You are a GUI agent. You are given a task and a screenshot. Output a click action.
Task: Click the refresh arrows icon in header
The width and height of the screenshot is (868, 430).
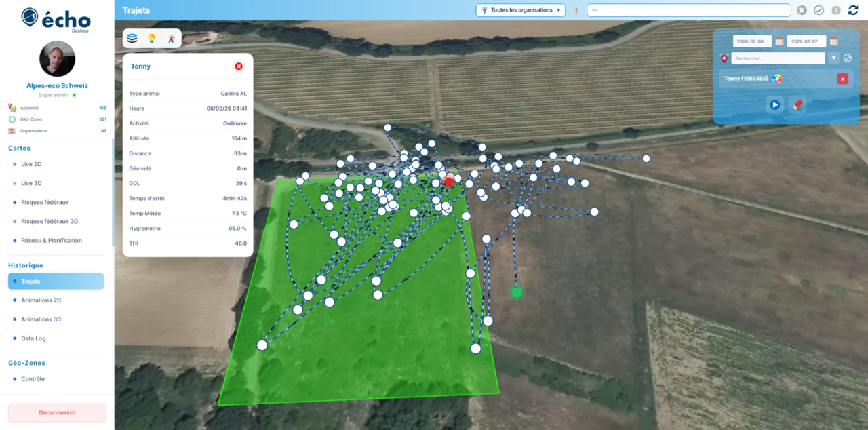coord(852,10)
